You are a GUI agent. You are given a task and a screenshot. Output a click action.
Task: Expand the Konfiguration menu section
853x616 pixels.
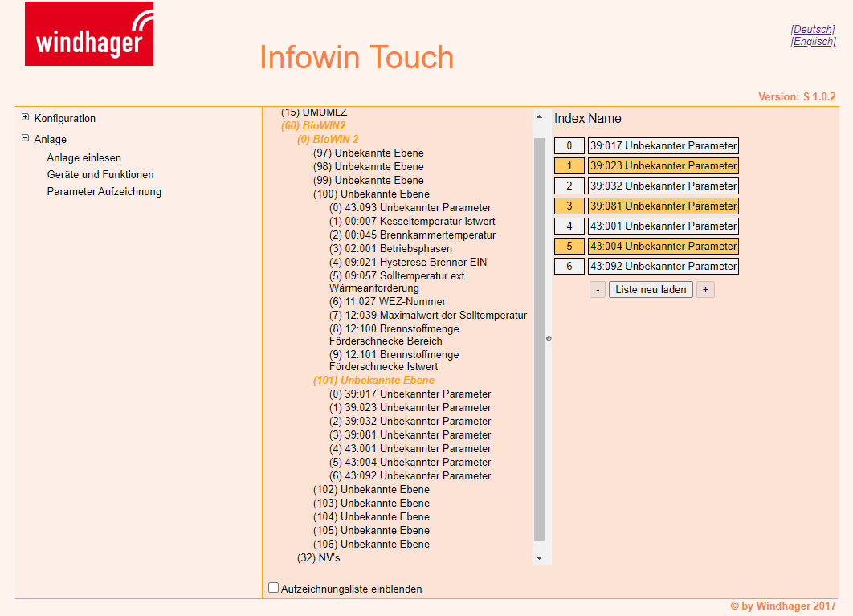coord(26,118)
